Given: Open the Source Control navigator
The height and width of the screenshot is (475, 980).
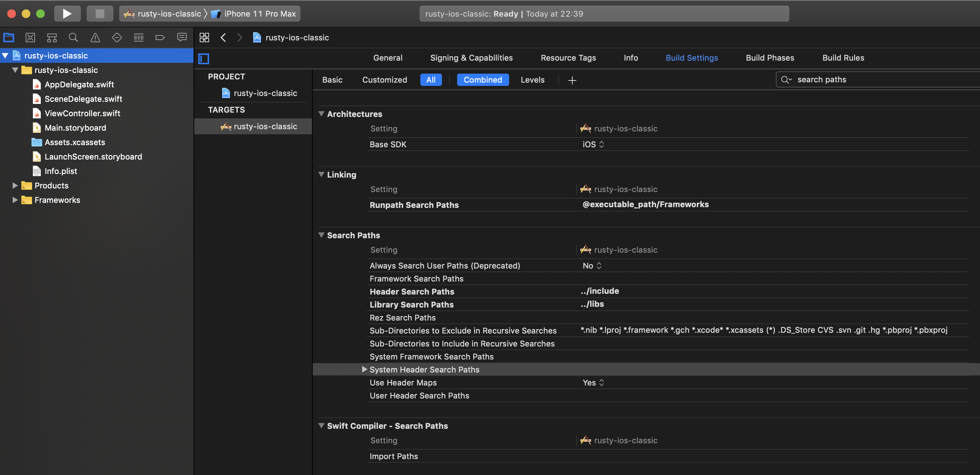Looking at the screenshot, I should coord(30,37).
